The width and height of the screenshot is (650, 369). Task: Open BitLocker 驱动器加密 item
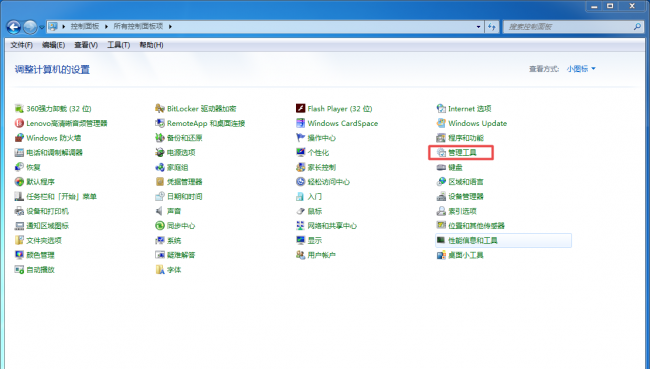click(196, 109)
